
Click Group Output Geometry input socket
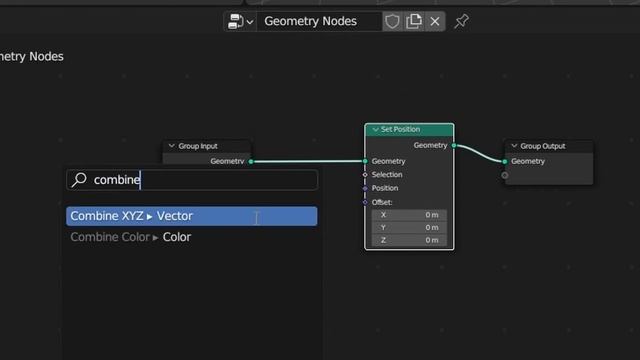[x=505, y=162]
